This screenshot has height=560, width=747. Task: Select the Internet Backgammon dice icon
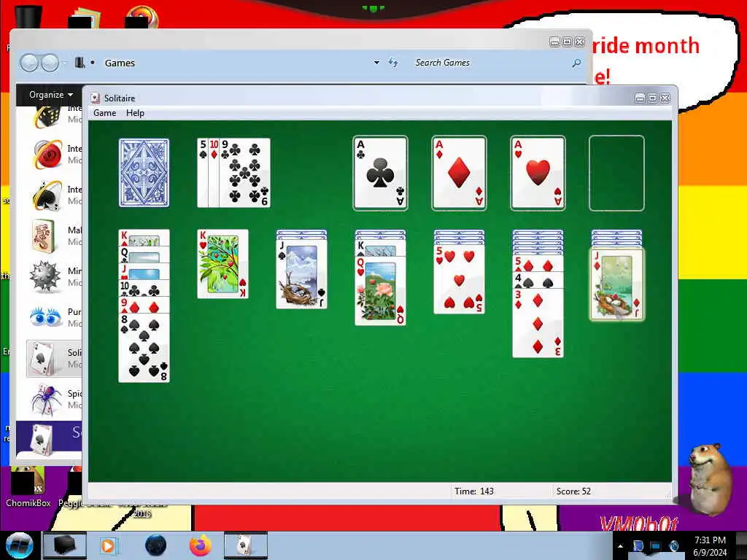point(48,117)
